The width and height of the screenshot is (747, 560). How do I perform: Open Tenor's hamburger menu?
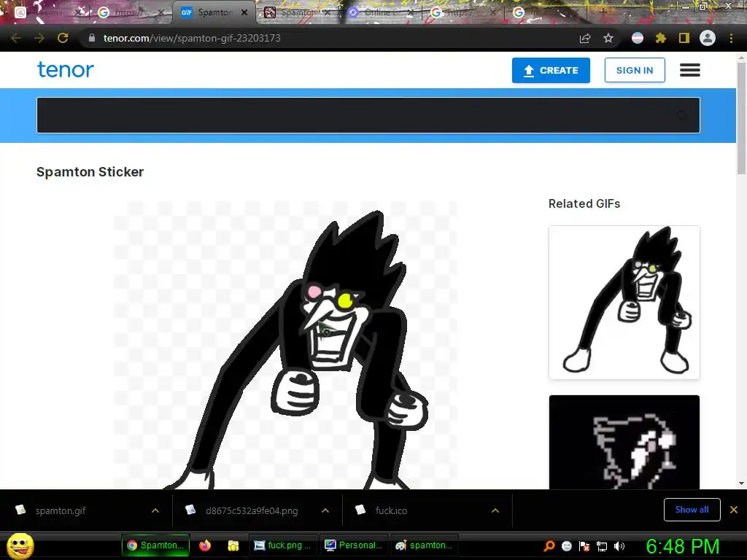(690, 70)
